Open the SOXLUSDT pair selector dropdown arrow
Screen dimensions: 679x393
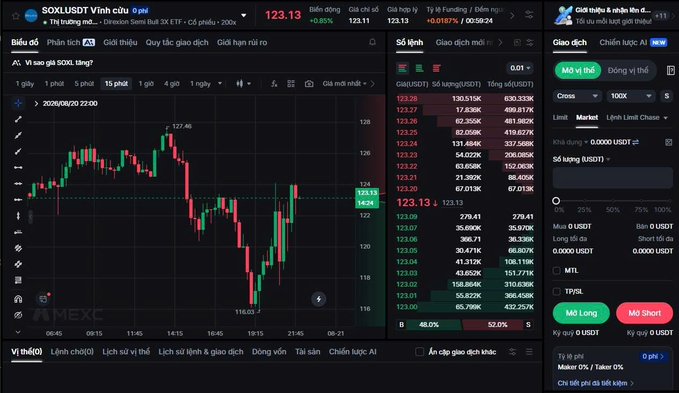click(244, 15)
